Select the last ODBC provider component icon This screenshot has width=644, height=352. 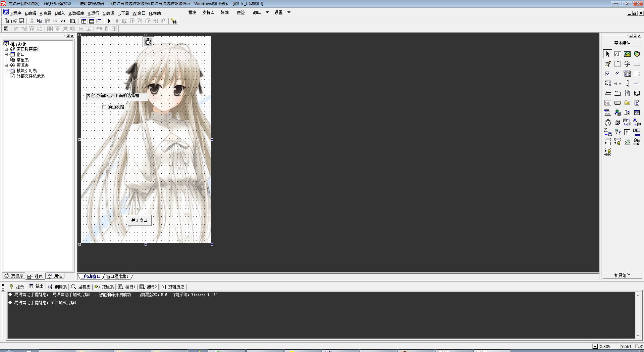[x=608, y=152]
